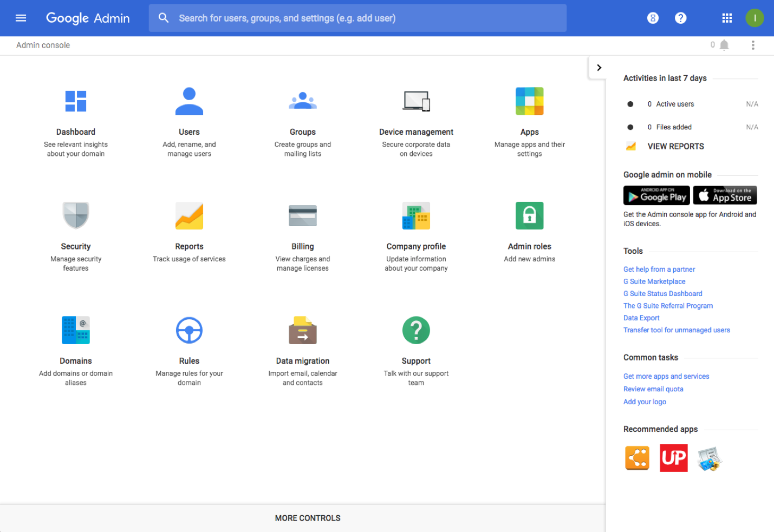Open the Groups icon
Viewport: 774px width, 532px height.
pyautogui.click(x=303, y=101)
